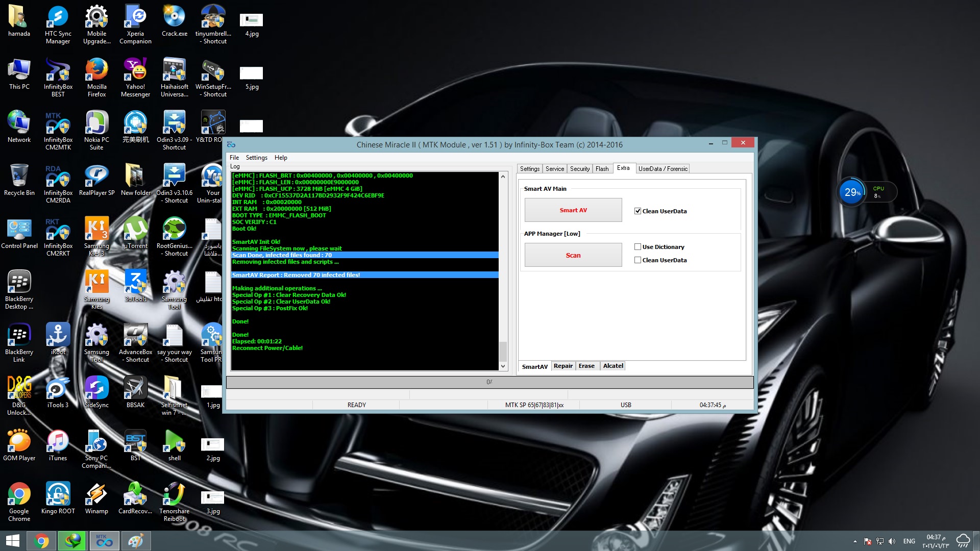Open SideSync desktop icon
Image resolution: width=980 pixels, height=551 pixels.
pos(96,392)
